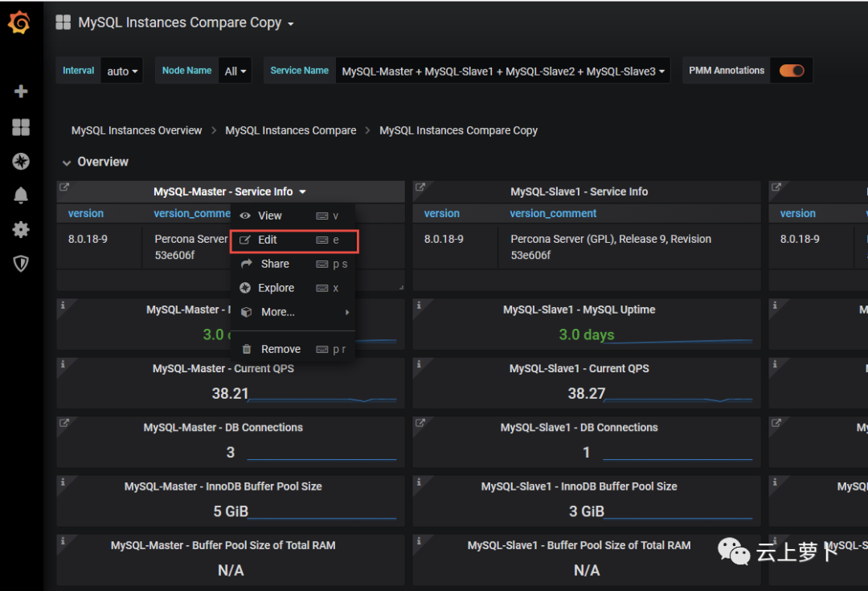Click the external link icon on MySQL-Master Service Info

pyautogui.click(x=64, y=187)
